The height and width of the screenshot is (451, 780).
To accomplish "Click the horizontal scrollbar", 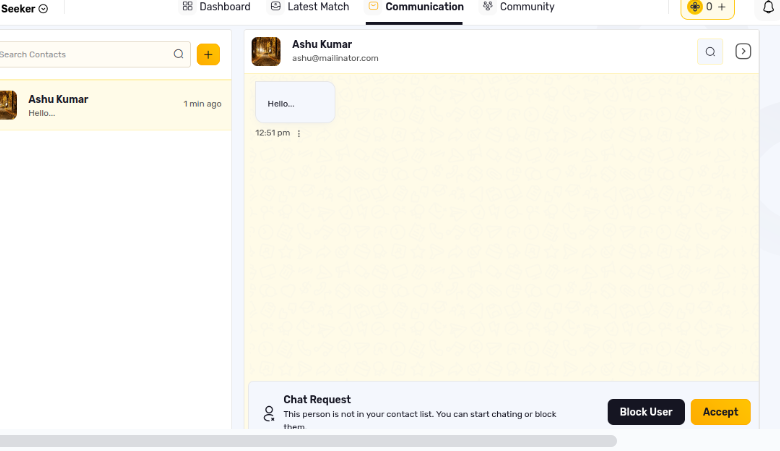I will click(308, 441).
